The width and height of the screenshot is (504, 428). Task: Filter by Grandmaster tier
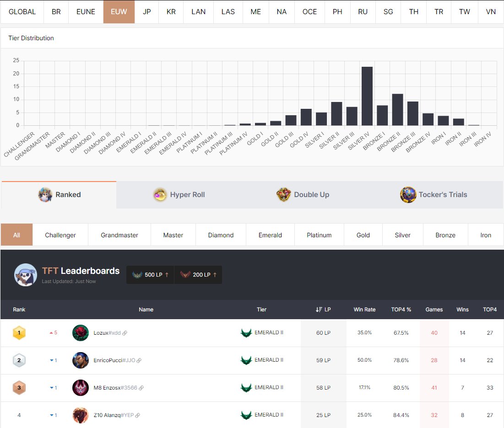119,235
